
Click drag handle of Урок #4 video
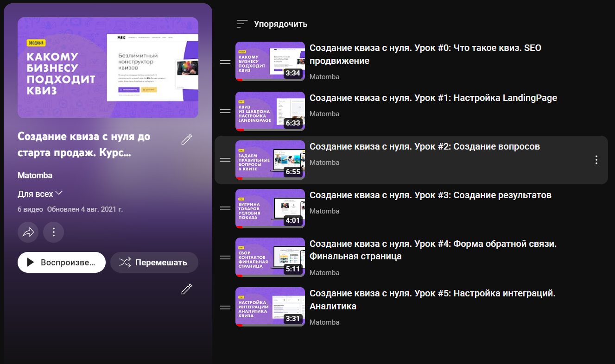point(225,257)
